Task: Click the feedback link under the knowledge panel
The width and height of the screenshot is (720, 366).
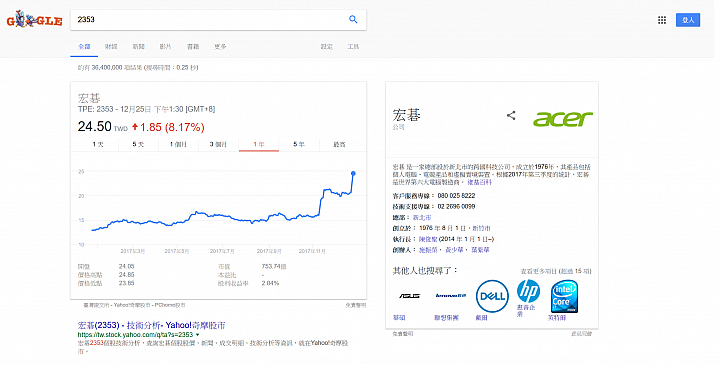Action: [581, 334]
